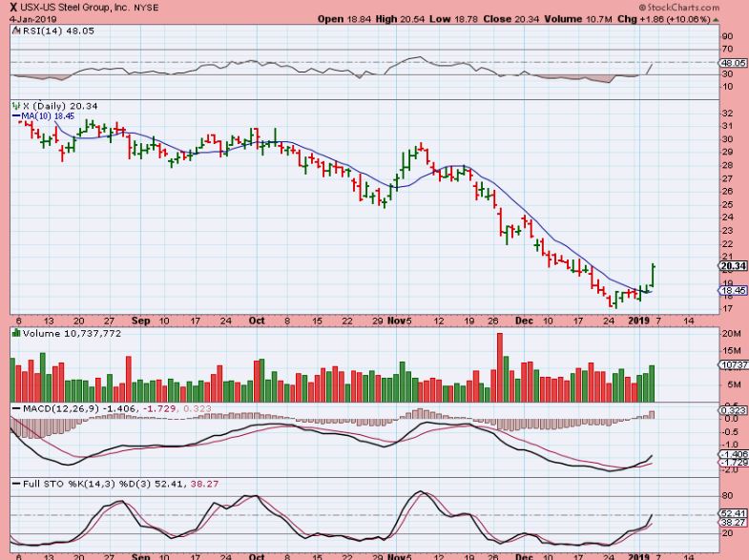Click the StockCharts.com copyright text
This screenshot has width=749, height=560.
click(x=679, y=8)
